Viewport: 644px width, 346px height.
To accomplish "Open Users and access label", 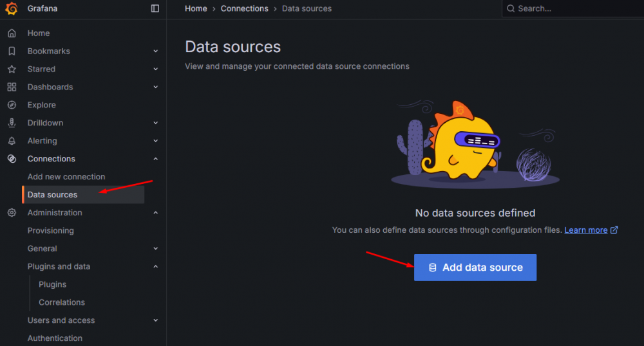I will 61,320.
